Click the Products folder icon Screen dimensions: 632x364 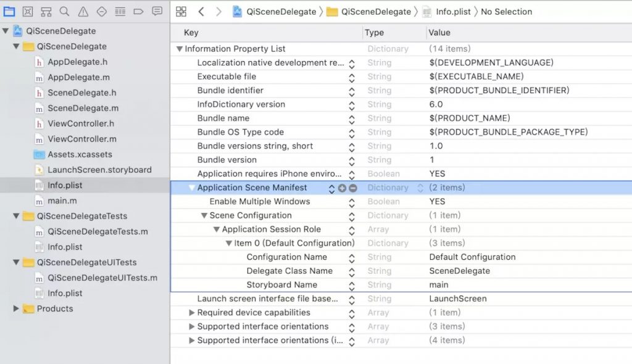[x=28, y=308]
